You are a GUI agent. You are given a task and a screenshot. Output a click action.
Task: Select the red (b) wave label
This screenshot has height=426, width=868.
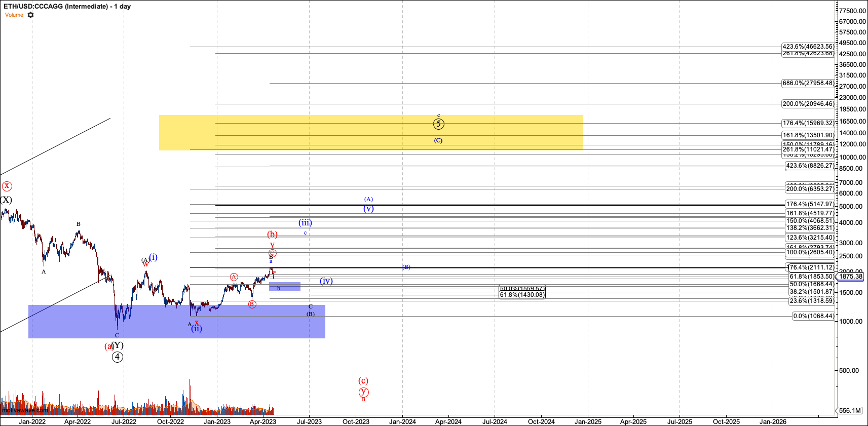click(272, 234)
